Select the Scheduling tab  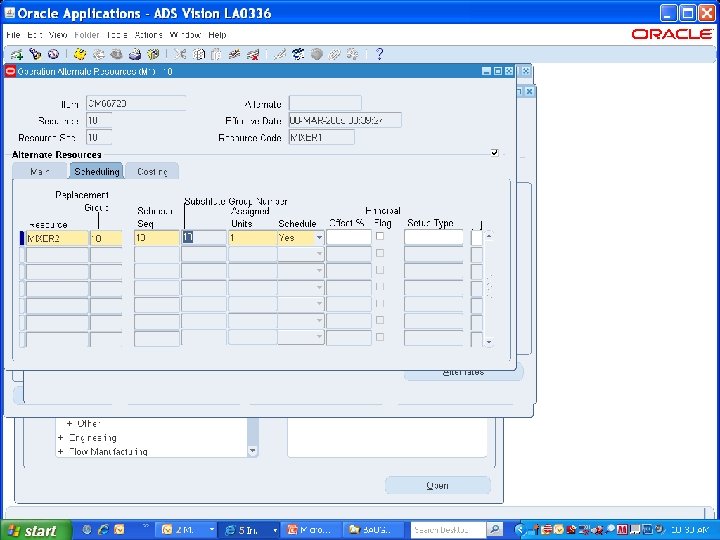[x=96, y=171]
